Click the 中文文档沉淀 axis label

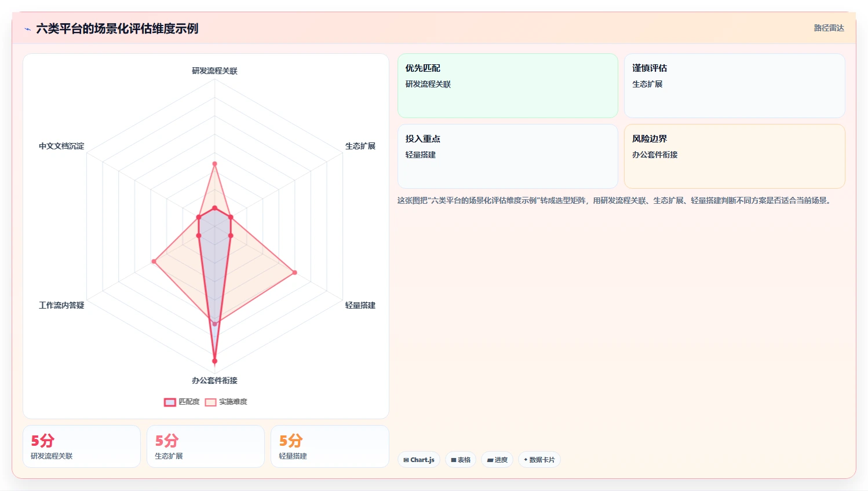[x=61, y=146]
